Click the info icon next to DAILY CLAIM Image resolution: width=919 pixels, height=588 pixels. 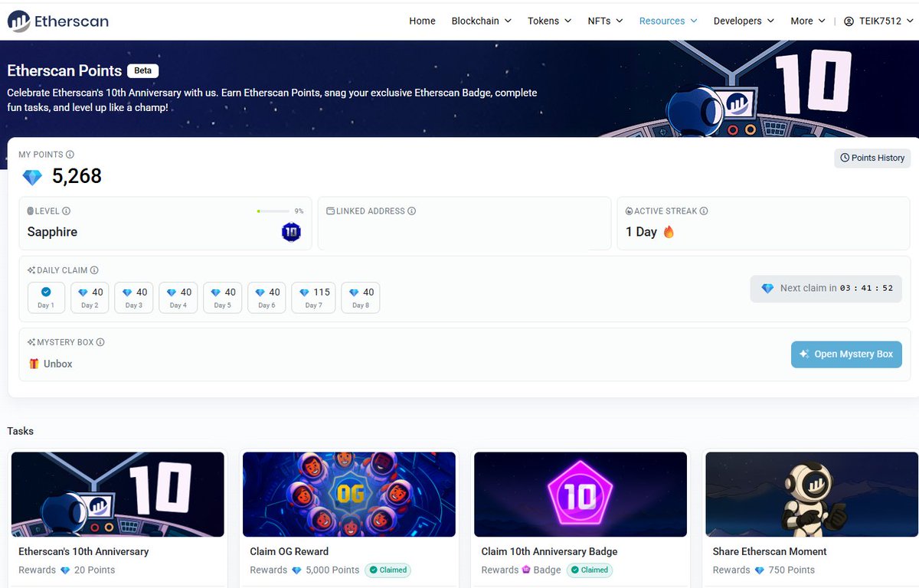point(94,270)
